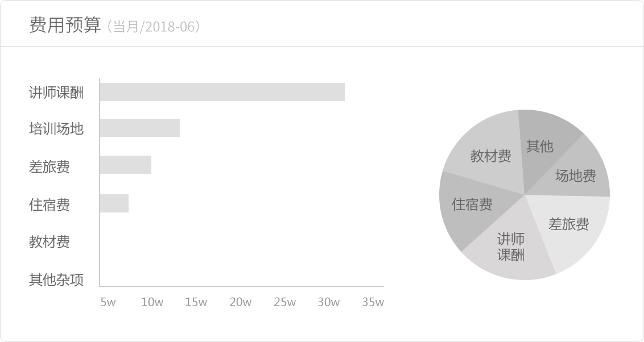Viewport: 644px width, 342px height.
Task: Click the 住宿费 label beside bar chart
Action: click(49, 204)
